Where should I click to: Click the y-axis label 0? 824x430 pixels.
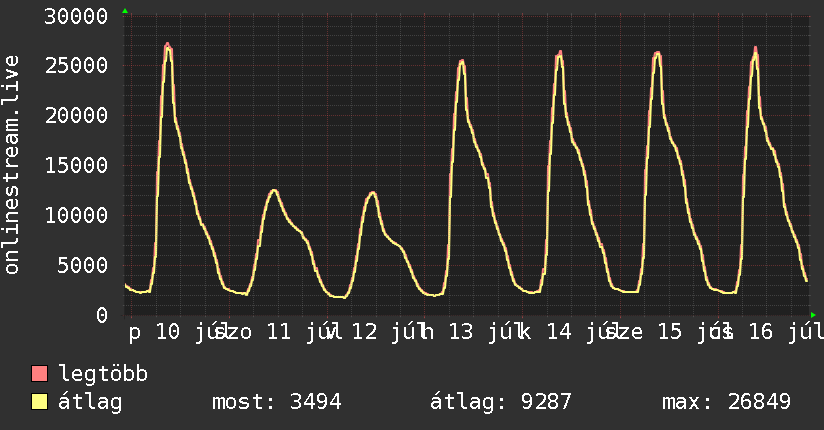(102, 315)
